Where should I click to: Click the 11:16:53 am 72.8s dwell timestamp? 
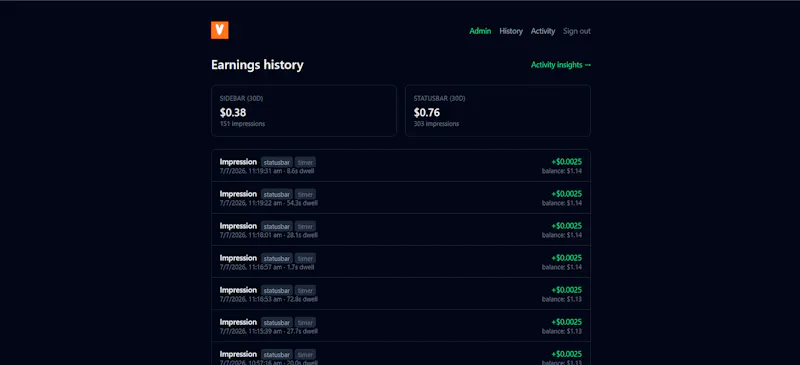(269, 299)
